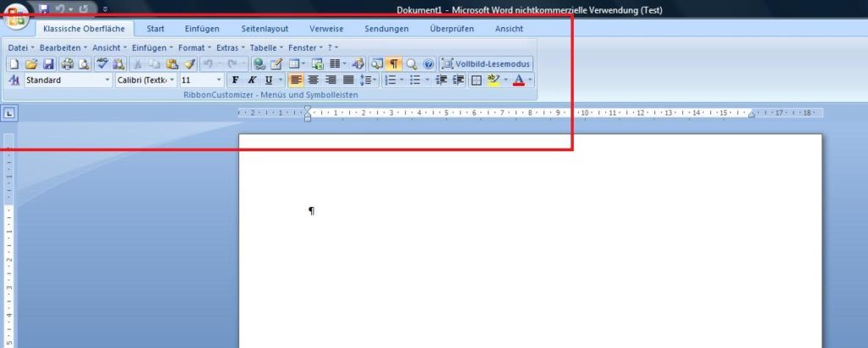Enable justified text alignment
Screen dimensions: 868x348
click(348, 81)
